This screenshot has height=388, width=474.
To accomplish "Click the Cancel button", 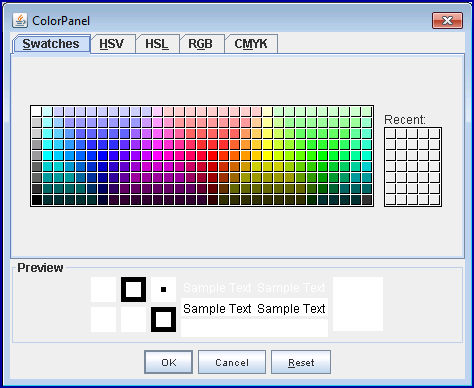I will pos(232,362).
